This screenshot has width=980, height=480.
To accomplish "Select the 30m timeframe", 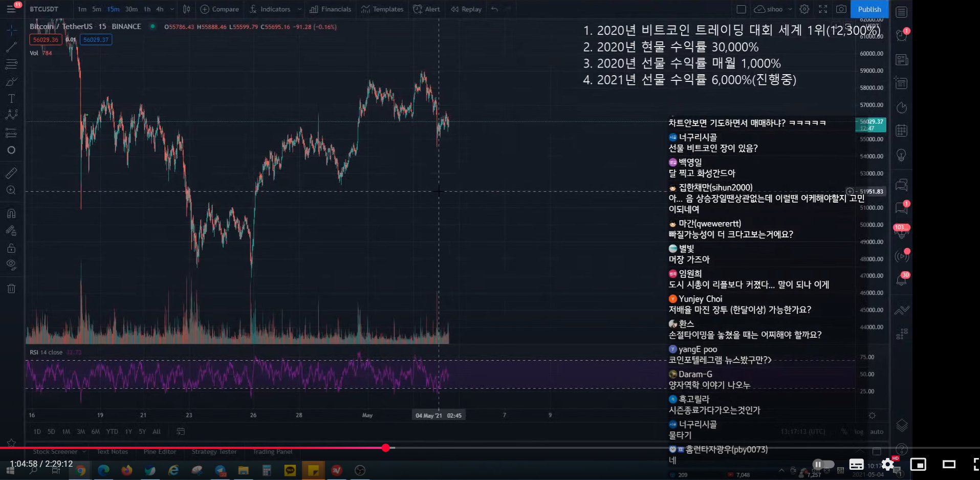I will coord(132,9).
